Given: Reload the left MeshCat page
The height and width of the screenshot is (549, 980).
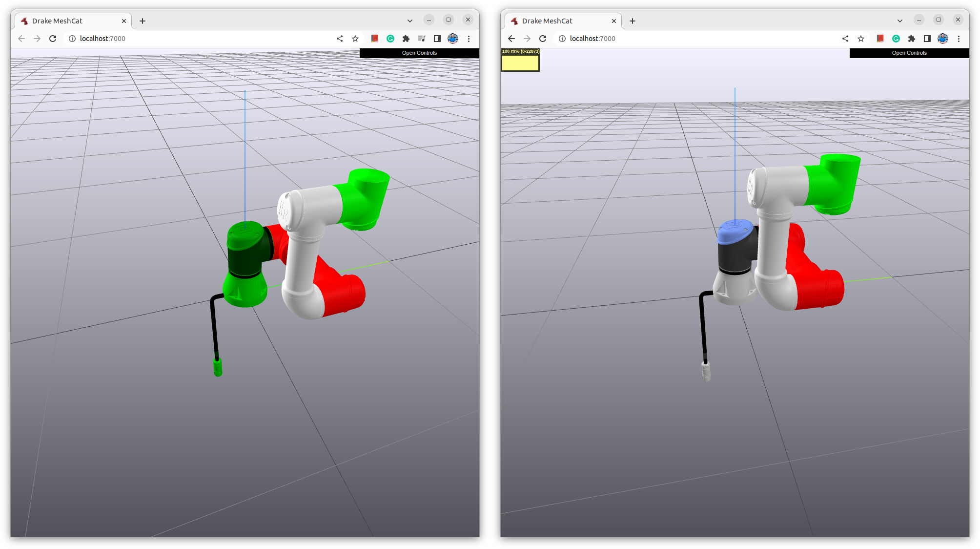Looking at the screenshot, I should [53, 39].
